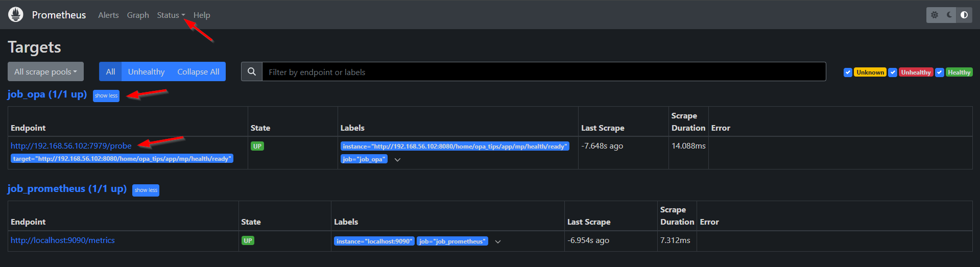Click the target= parameter badge under probe endpoint
980x267 pixels.
(122, 159)
